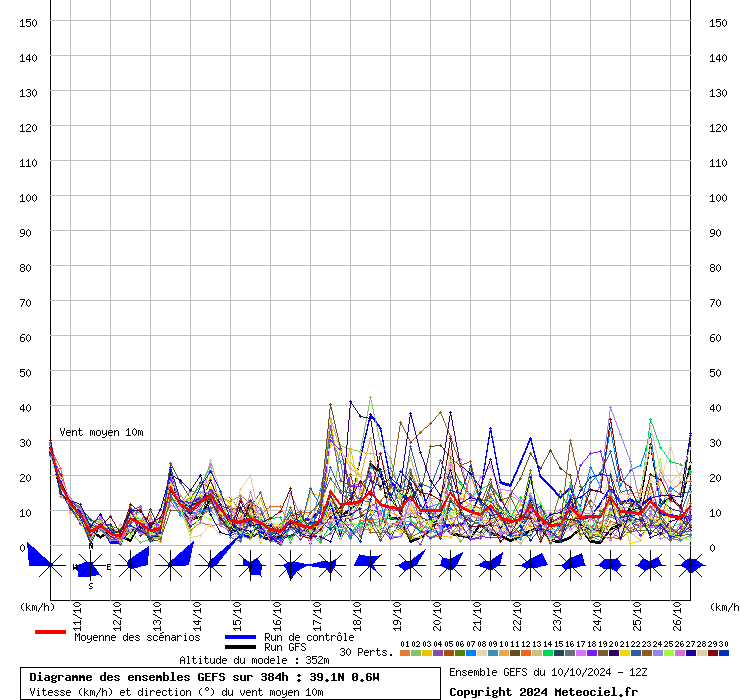The width and height of the screenshot is (740, 700).
Task: Select the wind rose nearest the 18/10 label
Action: 369,566
